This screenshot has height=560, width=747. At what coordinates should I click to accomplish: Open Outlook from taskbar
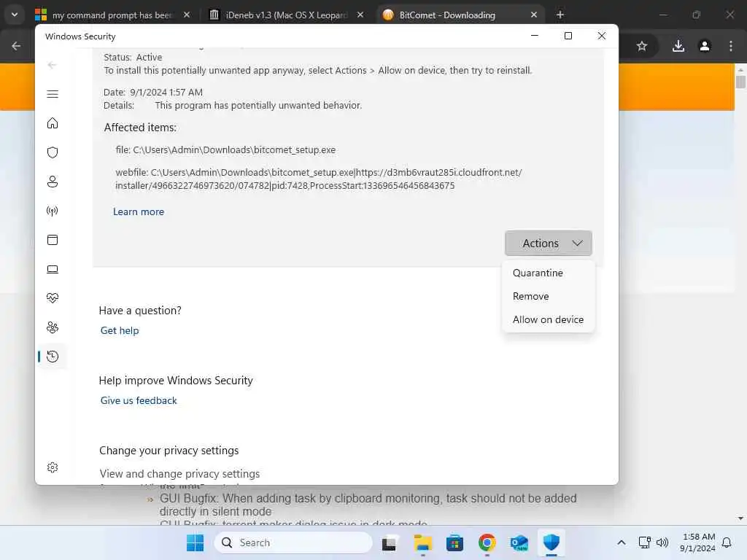click(519, 542)
